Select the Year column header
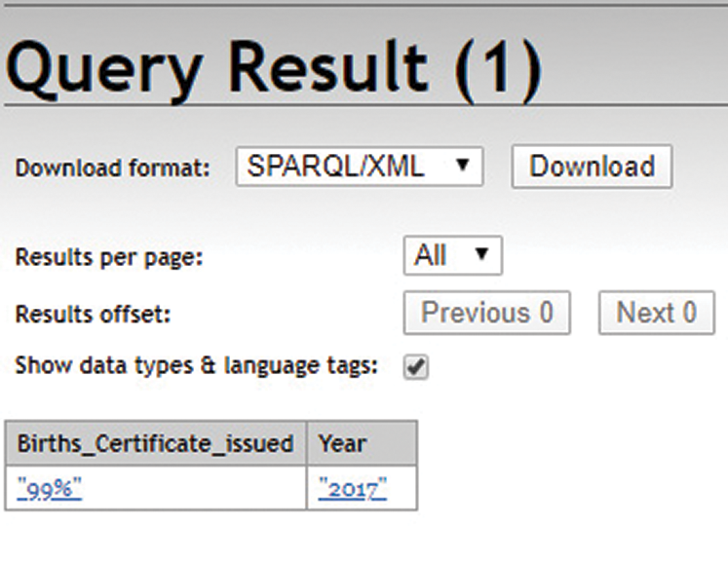Image resolution: width=728 pixels, height=564 pixels. [342, 444]
